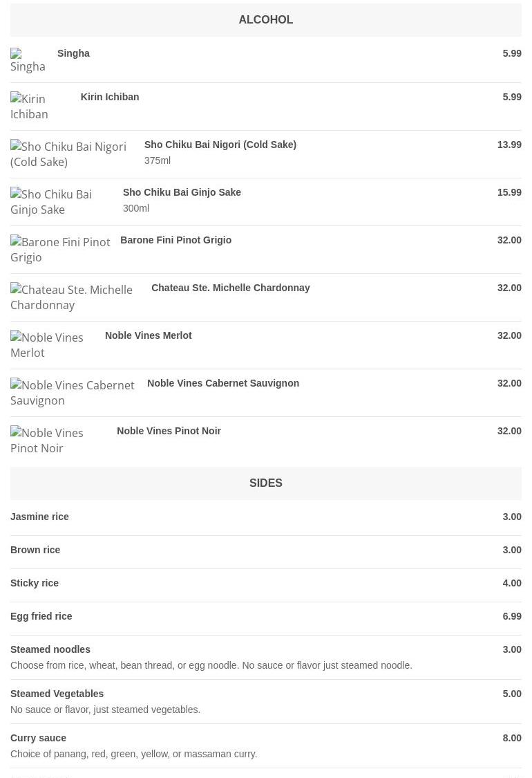Image resolution: width=532 pixels, height=778 pixels.
Task: Select the Jasmine rice side item
Action: pyautogui.click(x=266, y=517)
